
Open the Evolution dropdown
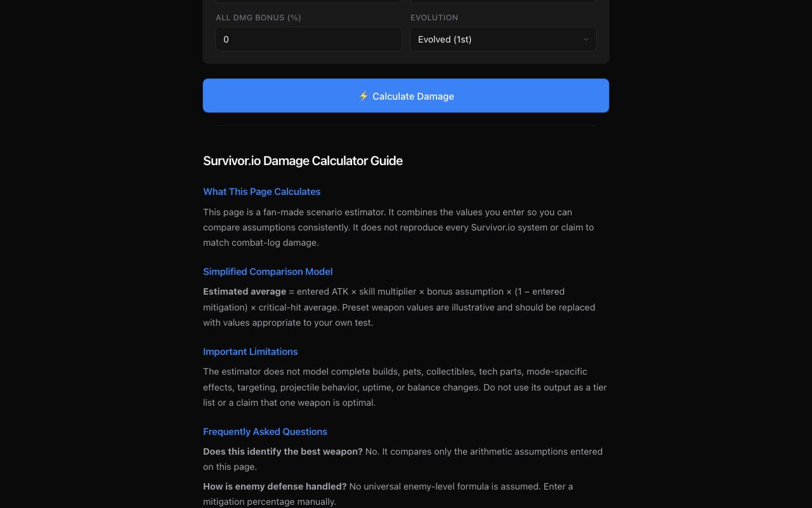click(503, 39)
